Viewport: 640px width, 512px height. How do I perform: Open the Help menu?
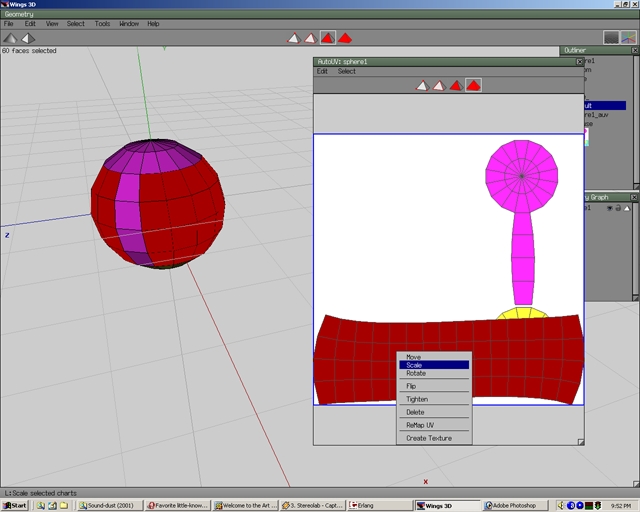point(153,24)
